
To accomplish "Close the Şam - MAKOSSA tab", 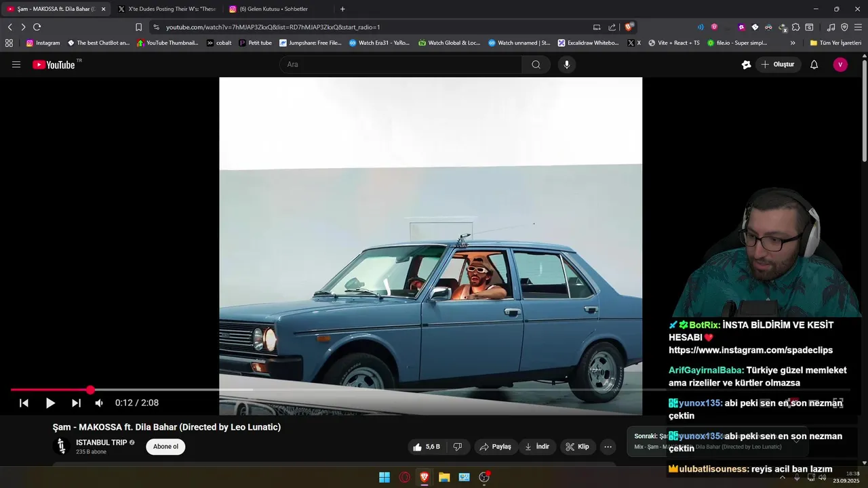I will tap(104, 9).
